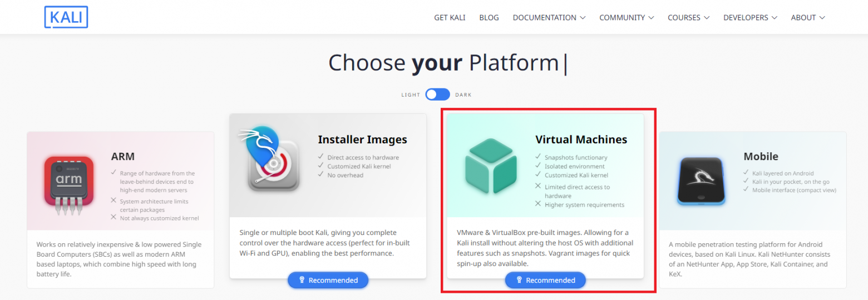Click the 'Isolated environment' feature
The width and height of the screenshot is (868, 300).
pyautogui.click(x=575, y=167)
